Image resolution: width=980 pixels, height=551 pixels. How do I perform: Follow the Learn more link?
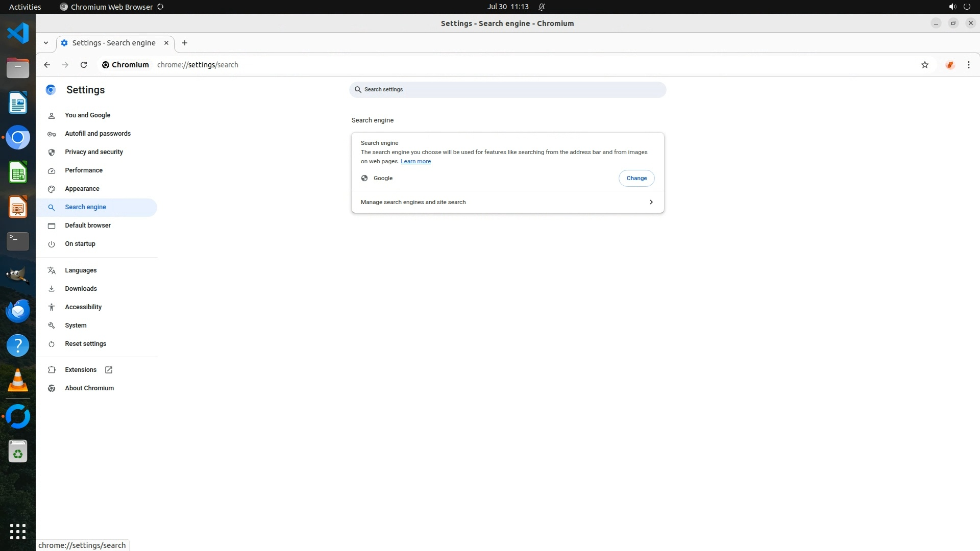click(x=415, y=162)
